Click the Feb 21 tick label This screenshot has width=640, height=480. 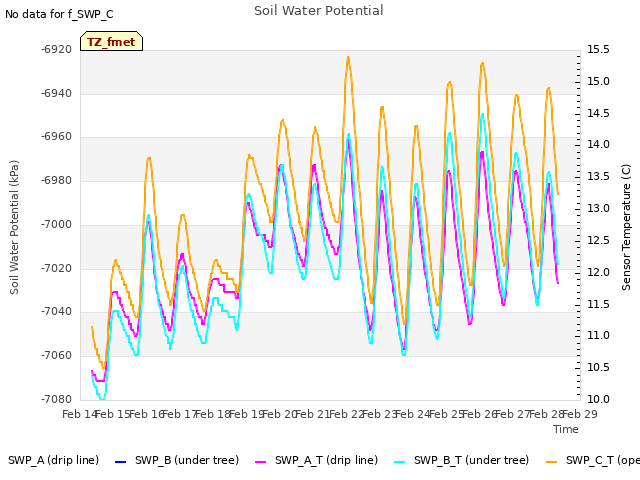tap(313, 414)
